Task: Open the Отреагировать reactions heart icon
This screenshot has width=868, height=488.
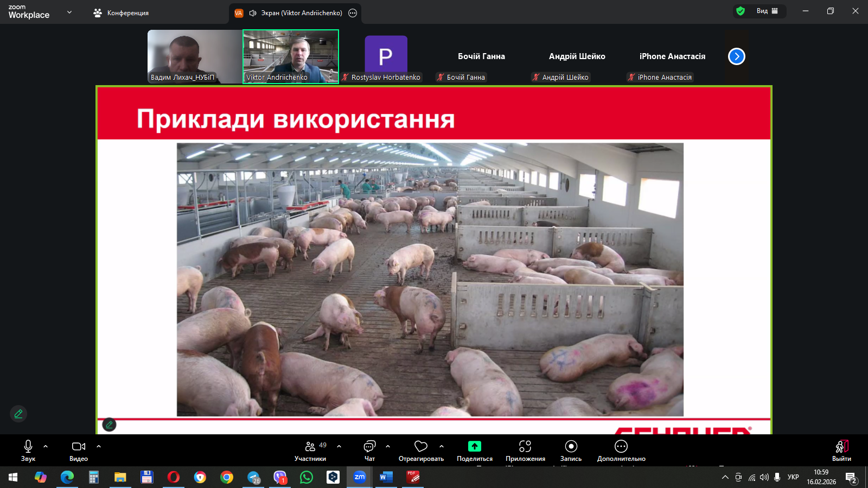Action: coord(421,446)
